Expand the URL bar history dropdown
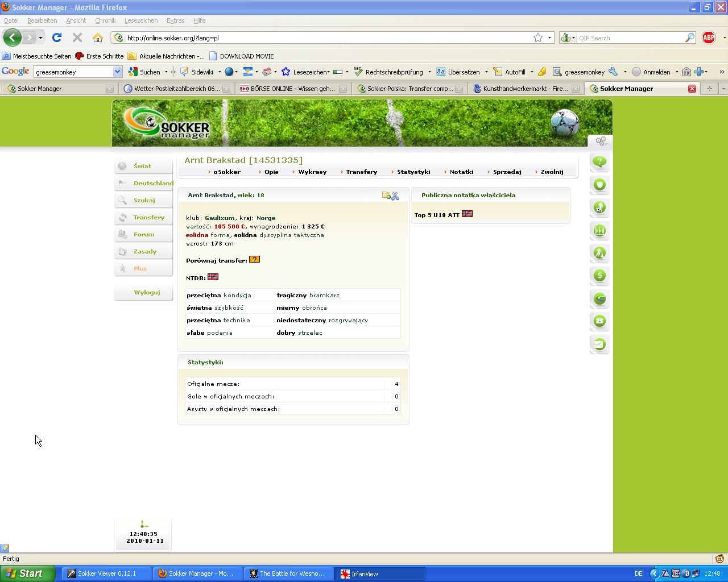Screen dimensions: 728x582 click(x=549, y=38)
